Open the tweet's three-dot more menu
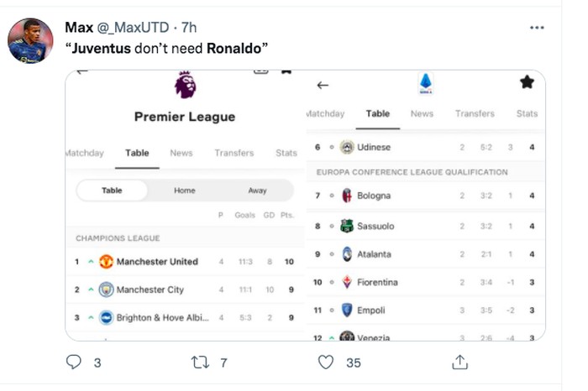This screenshot has width=588, height=391. click(x=538, y=28)
